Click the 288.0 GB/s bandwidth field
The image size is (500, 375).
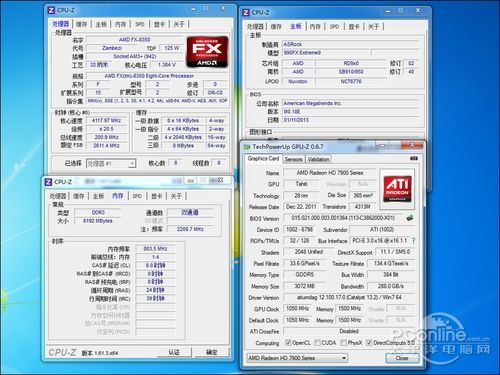(x=391, y=286)
